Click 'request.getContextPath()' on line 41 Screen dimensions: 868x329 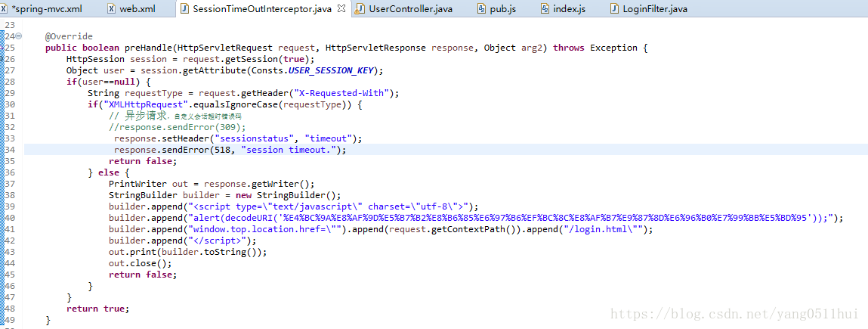coord(449,229)
